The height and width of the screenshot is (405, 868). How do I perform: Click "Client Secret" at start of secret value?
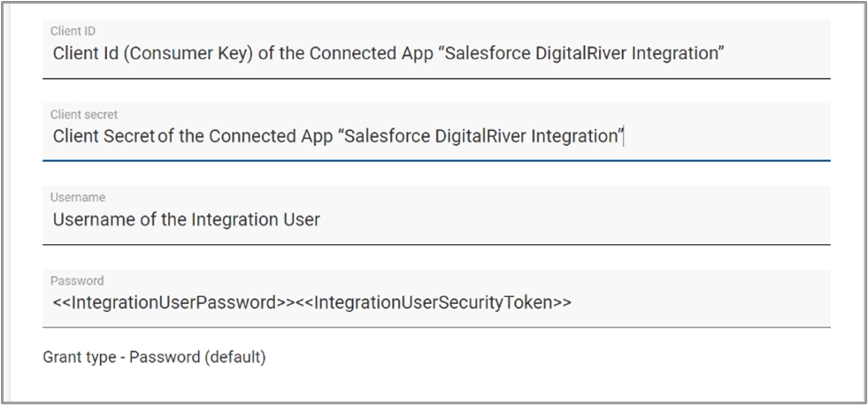104,136
